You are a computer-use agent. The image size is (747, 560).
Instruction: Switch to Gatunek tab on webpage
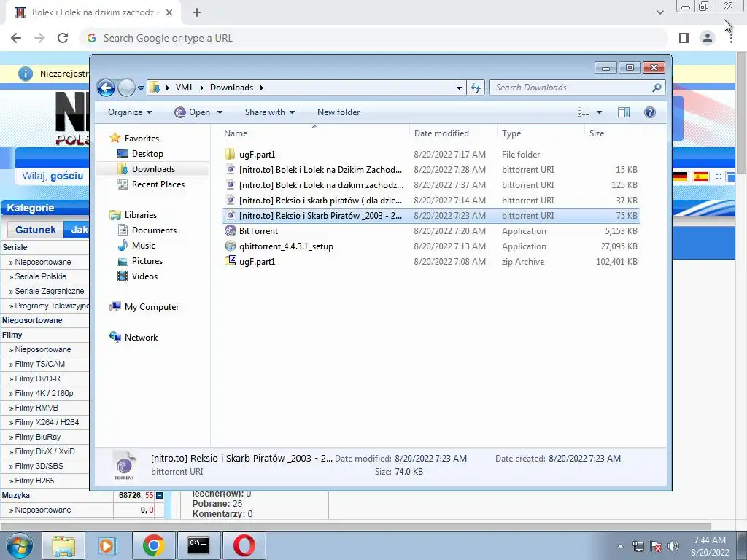pos(35,230)
